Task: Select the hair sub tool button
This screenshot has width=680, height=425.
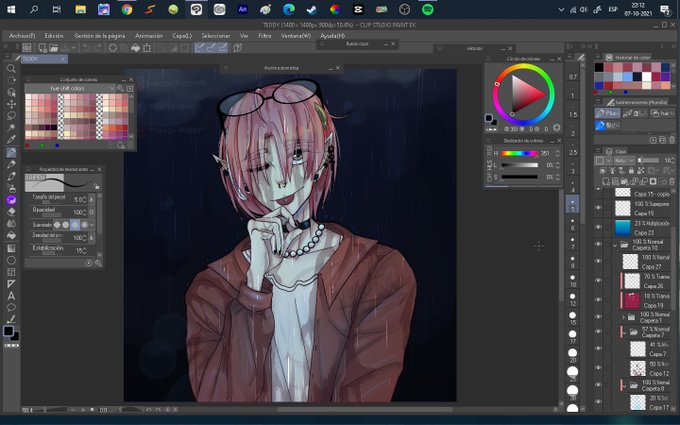Action: 660,113
